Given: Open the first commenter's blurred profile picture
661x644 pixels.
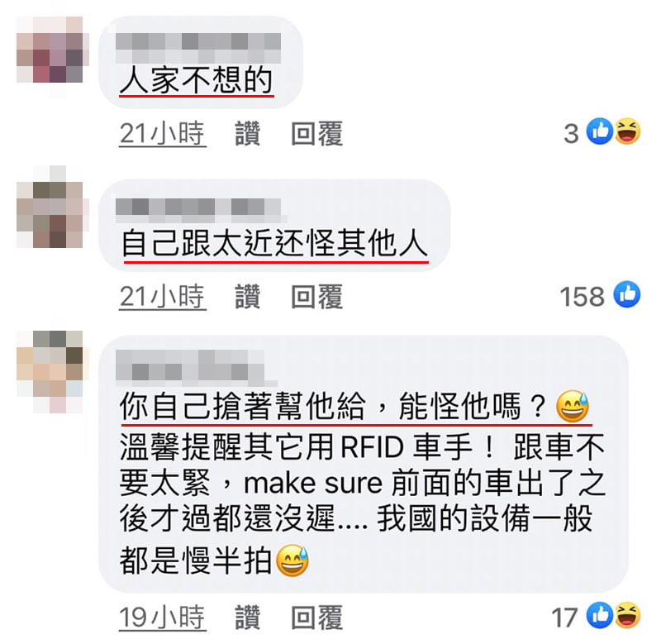Looking at the screenshot, I should pyautogui.click(x=53, y=58).
